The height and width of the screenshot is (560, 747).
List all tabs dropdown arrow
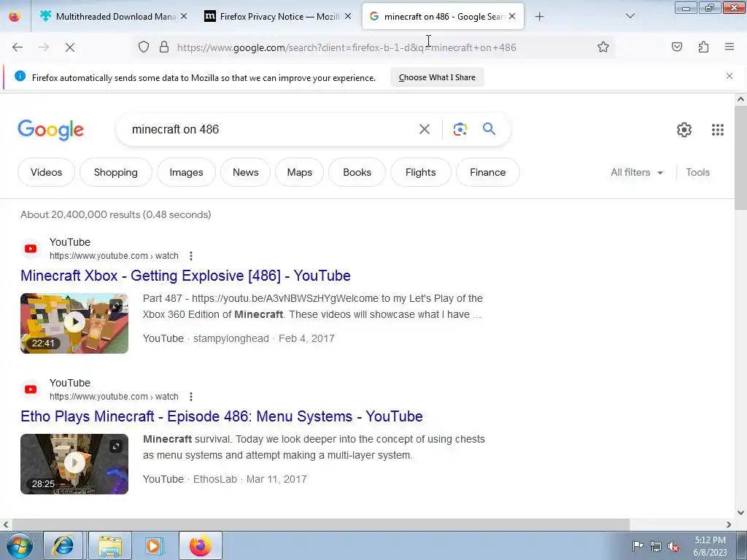pyautogui.click(x=630, y=16)
